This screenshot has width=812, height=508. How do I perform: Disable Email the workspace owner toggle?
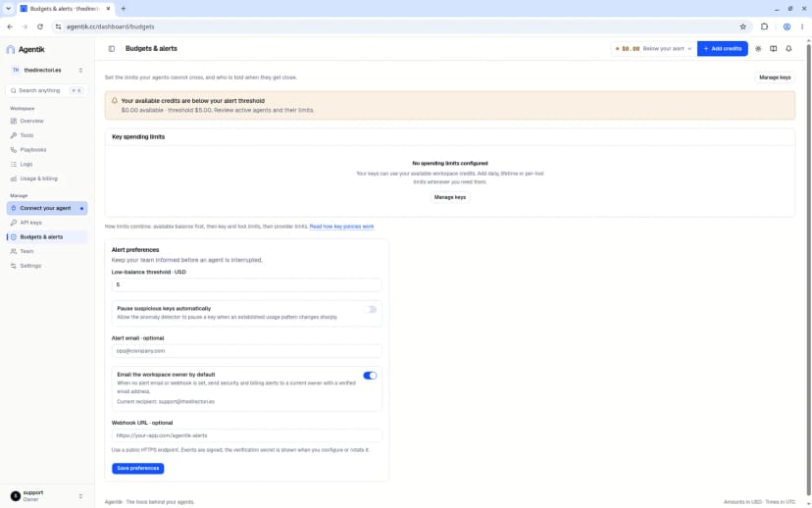[x=370, y=376]
